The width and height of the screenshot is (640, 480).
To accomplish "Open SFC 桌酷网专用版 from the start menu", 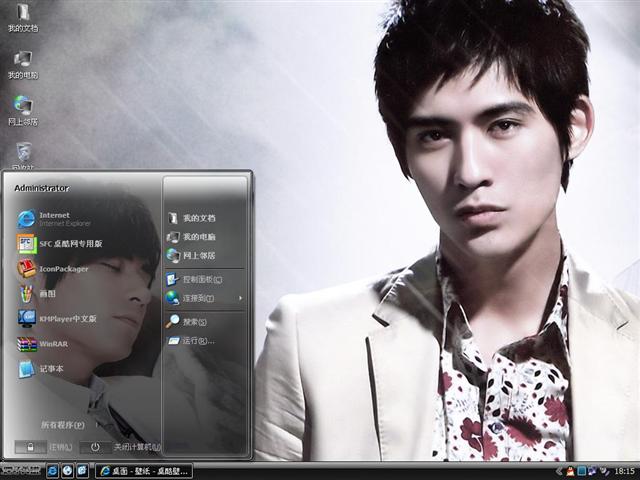I will [60, 244].
